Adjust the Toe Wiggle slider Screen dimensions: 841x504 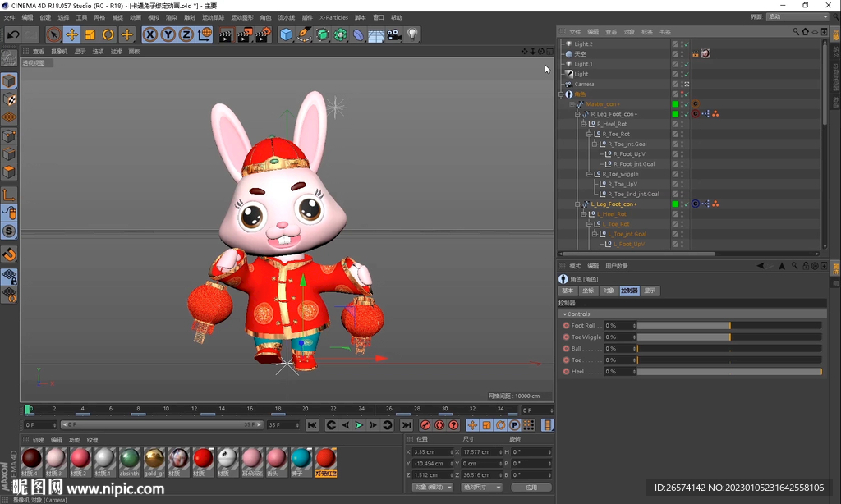coord(729,337)
